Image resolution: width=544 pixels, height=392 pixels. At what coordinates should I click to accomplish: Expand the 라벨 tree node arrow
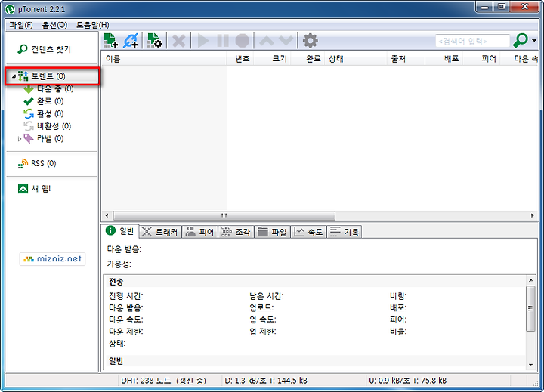click(20, 139)
